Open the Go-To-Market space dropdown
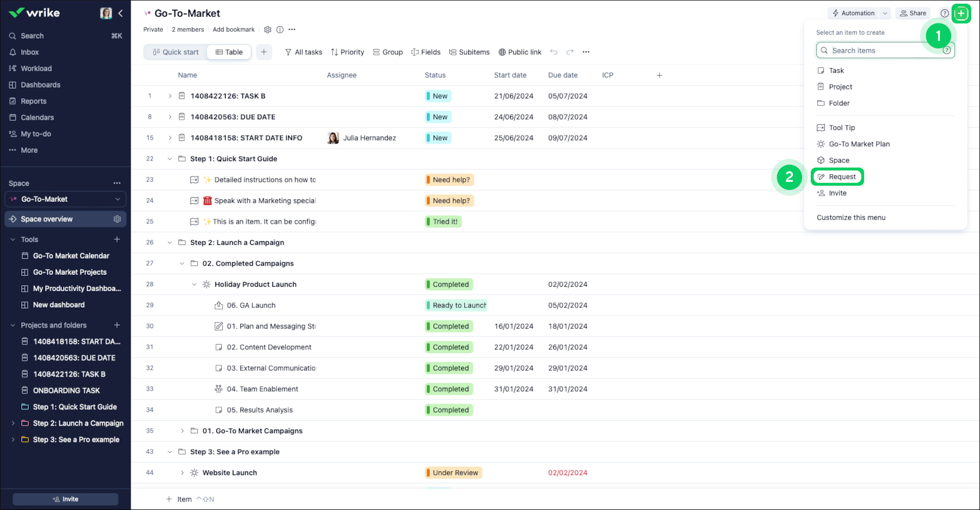Viewport: 980px width, 510px height. [117, 199]
